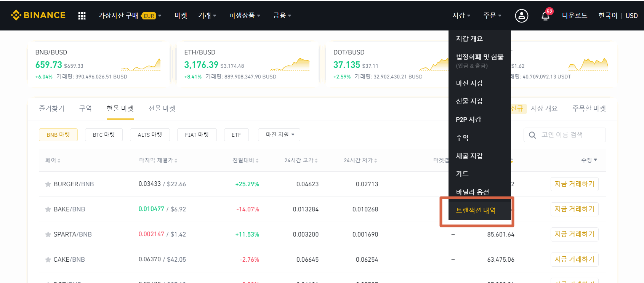Click the search magnifier icon

pyautogui.click(x=532, y=135)
